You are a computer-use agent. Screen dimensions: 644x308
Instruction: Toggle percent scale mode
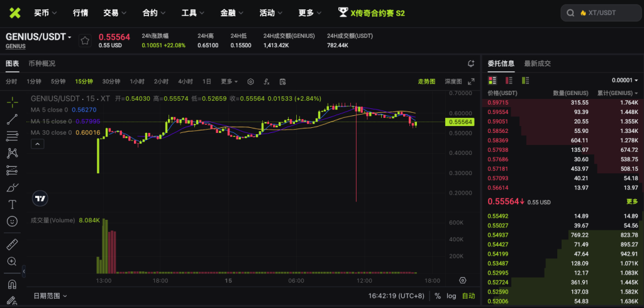(438, 295)
